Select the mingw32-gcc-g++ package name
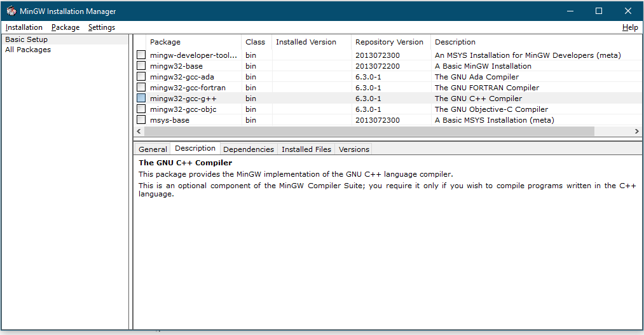 click(183, 99)
